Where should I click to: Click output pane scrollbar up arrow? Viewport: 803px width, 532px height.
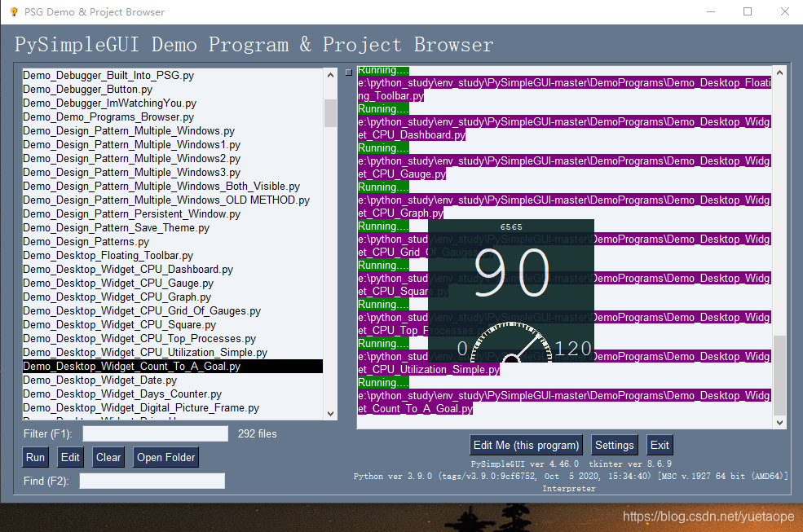[779, 73]
